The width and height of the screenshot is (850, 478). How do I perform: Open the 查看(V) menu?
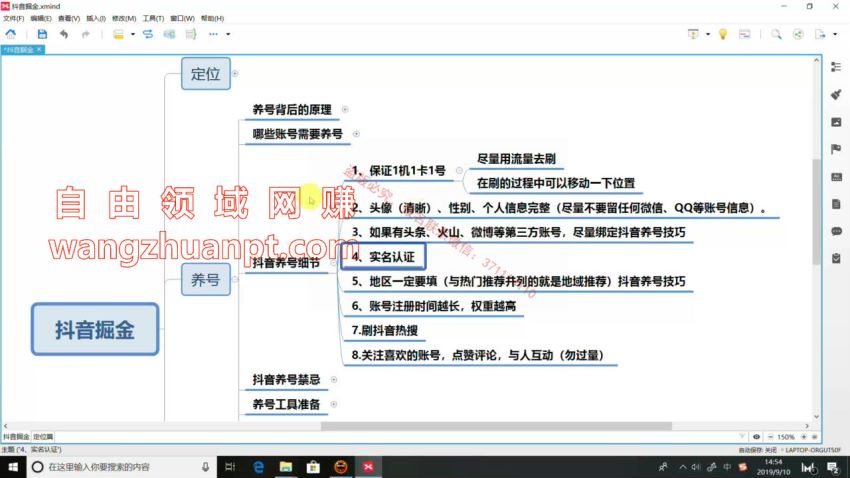click(69, 18)
